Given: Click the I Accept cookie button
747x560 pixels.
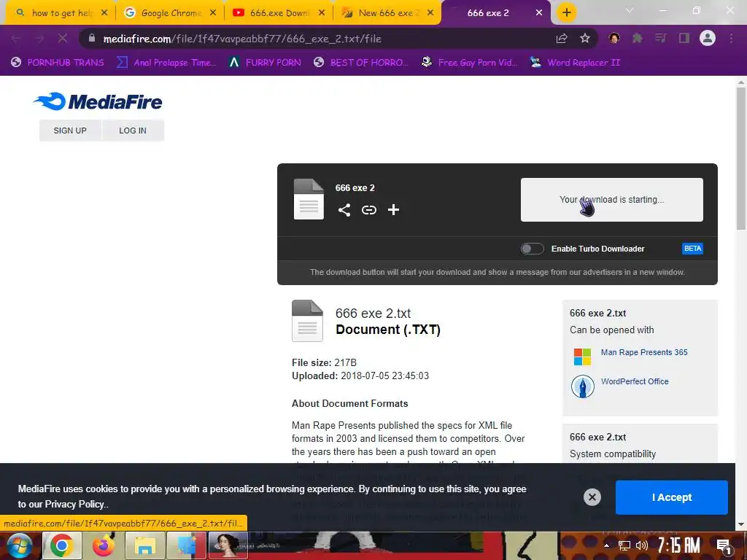Looking at the screenshot, I should point(672,497).
